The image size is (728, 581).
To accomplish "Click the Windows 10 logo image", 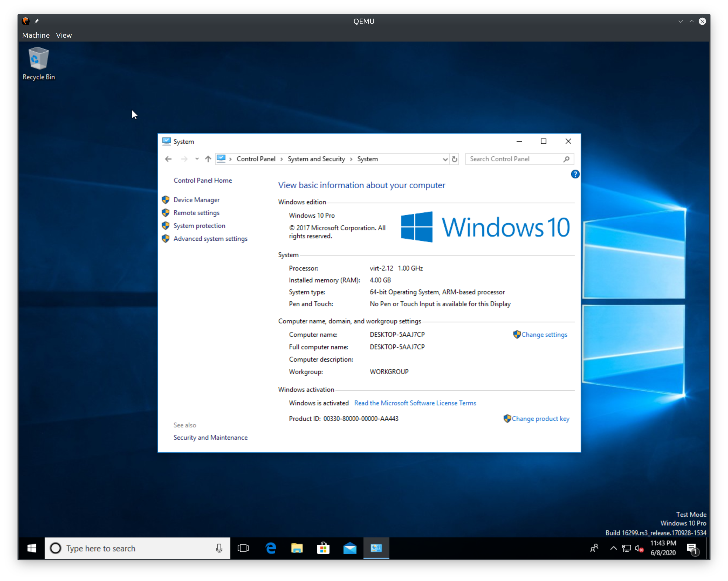I will [x=485, y=227].
